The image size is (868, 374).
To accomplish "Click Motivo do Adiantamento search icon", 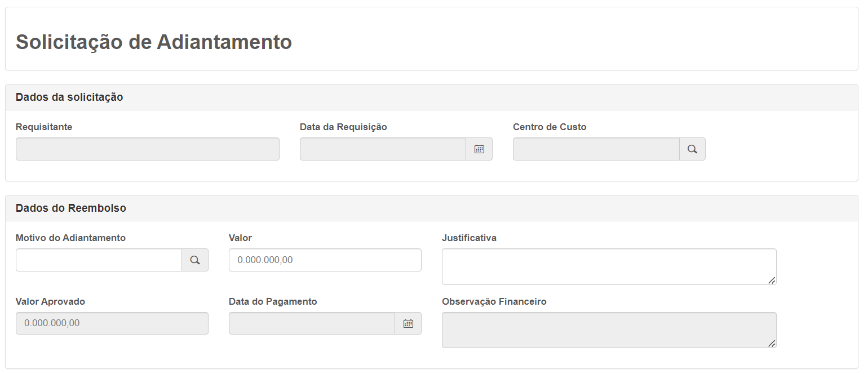I will (x=195, y=260).
